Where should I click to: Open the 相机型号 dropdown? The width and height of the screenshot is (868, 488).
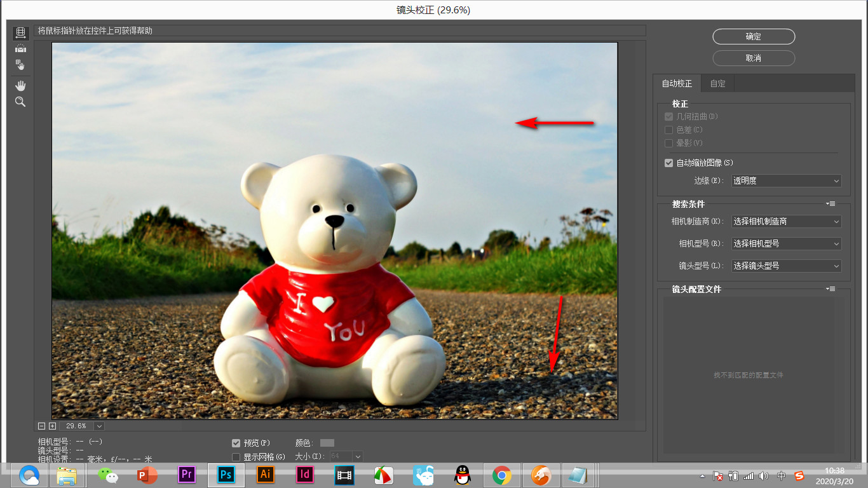pos(787,243)
